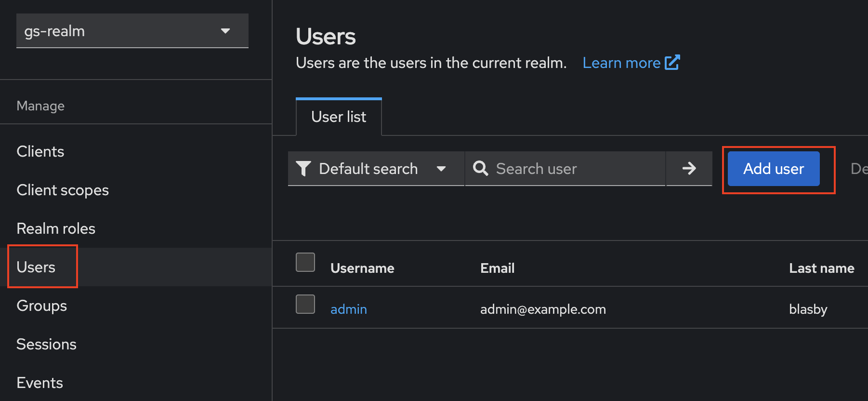Check the admin user row checkbox
Screen dimensions: 868x401
click(x=305, y=304)
